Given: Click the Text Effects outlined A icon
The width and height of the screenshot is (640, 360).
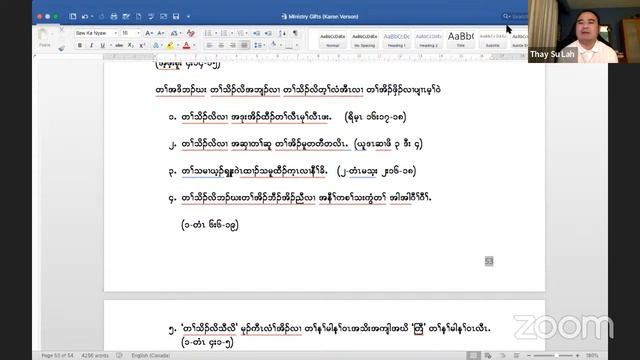Looking at the screenshot, I should pos(156,45).
